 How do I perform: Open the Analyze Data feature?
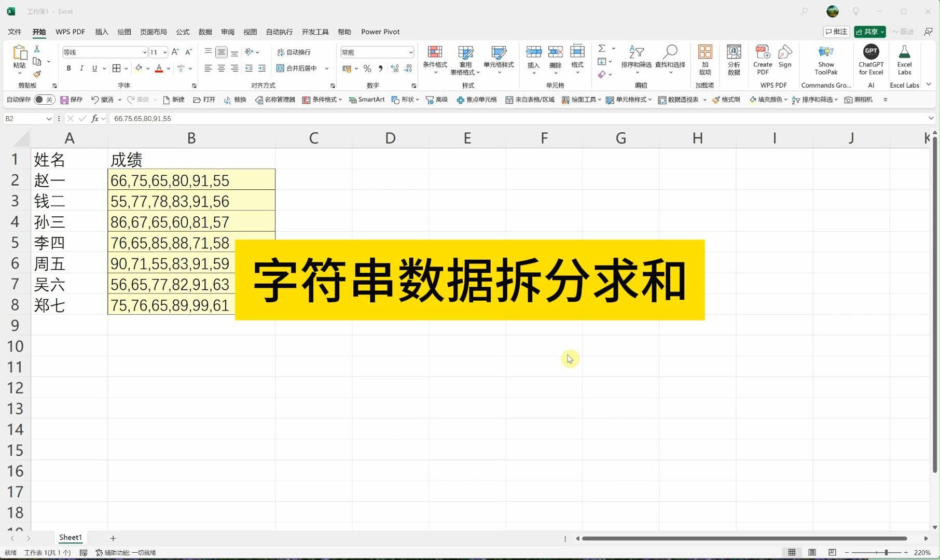click(734, 58)
